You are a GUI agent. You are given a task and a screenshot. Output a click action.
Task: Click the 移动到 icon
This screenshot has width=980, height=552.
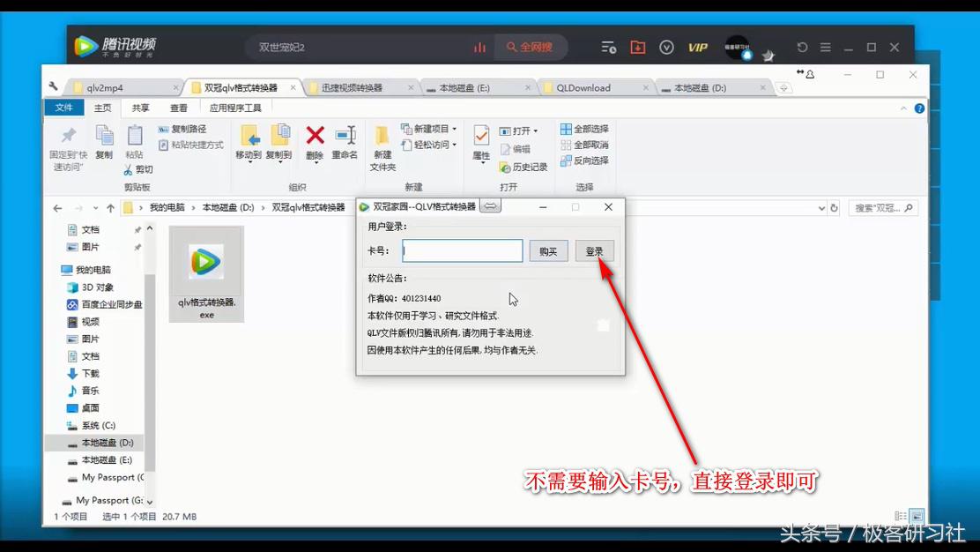tap(249, 135)
